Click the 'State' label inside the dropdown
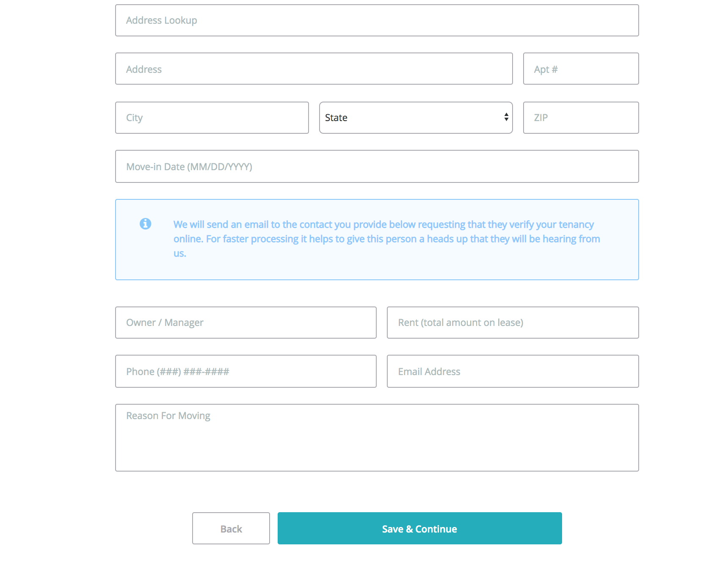Screen dimensions: 728x574 pos(336,118)
